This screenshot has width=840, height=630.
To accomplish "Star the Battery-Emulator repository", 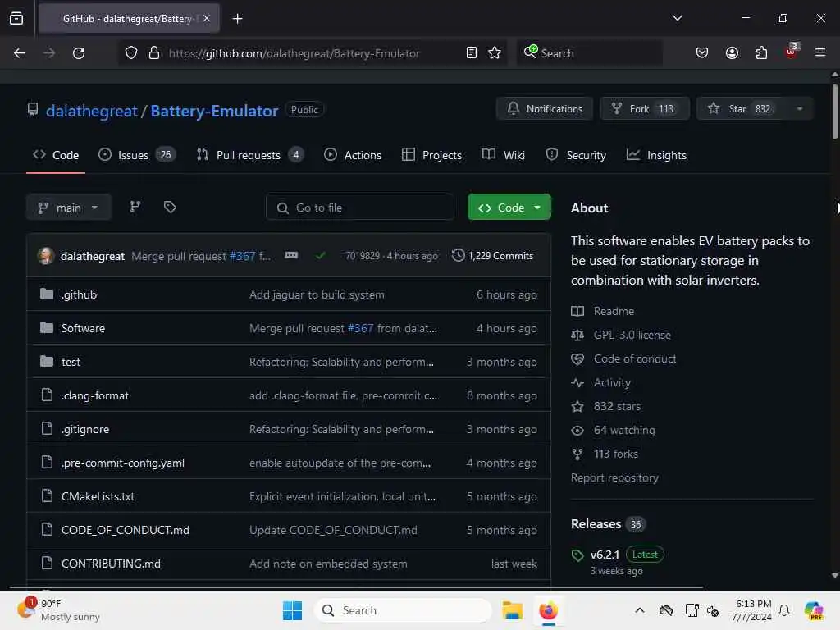I will [742, 109].
